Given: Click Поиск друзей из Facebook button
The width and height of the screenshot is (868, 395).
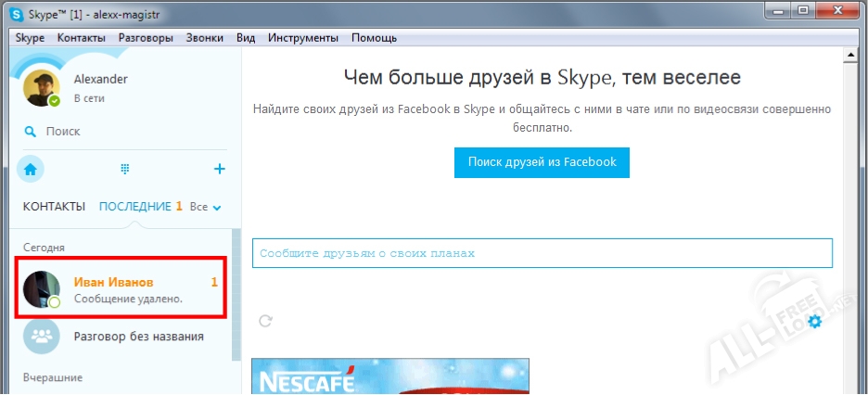Looking at the screenshot, I should click(542, 162).
